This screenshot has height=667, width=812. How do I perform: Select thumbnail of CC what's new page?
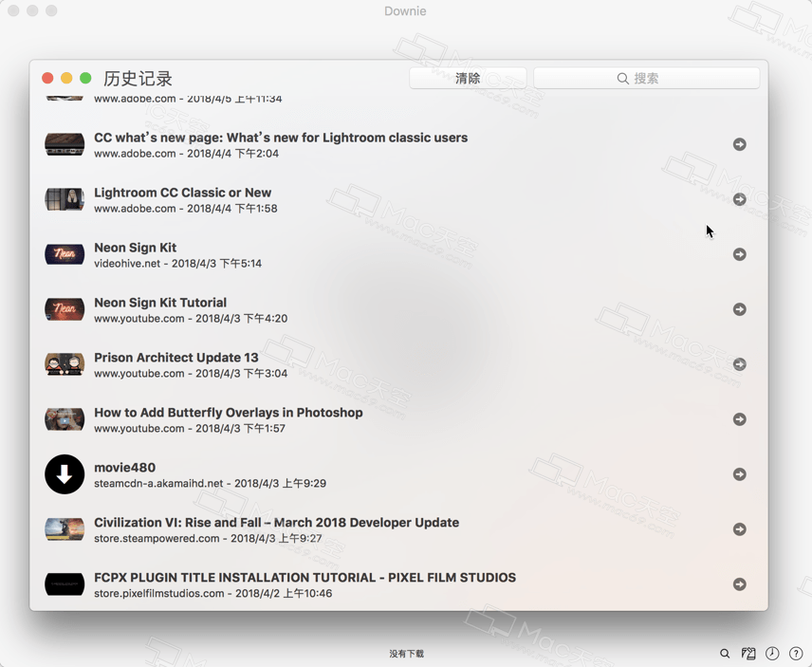65,144
